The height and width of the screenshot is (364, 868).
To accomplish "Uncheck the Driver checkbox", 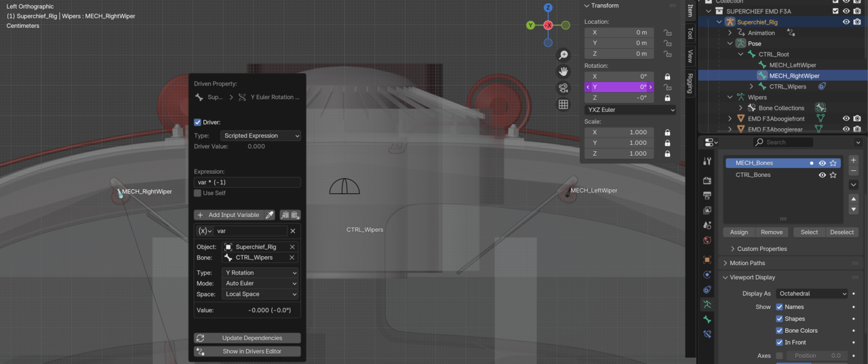I will click(197, 123).
